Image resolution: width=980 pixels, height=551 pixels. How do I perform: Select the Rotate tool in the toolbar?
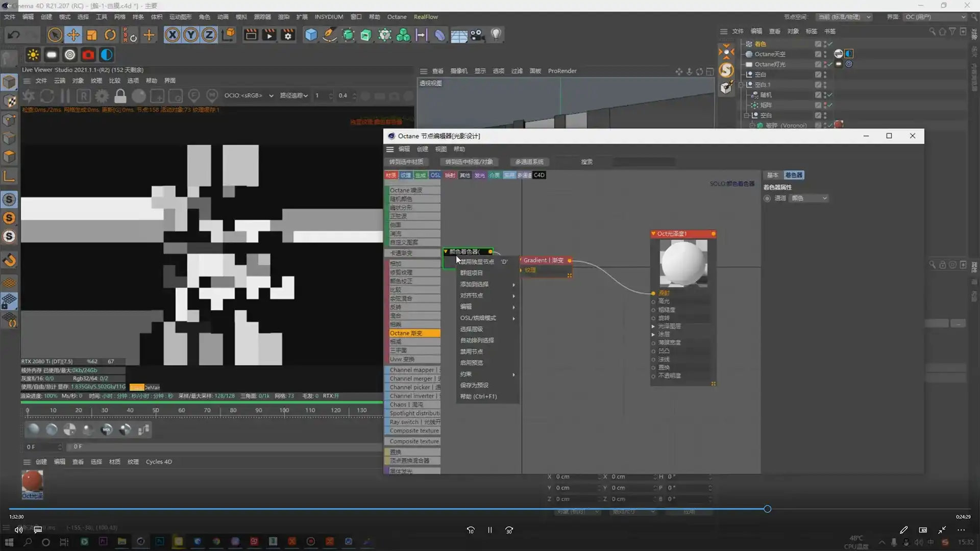pos(110,35)
